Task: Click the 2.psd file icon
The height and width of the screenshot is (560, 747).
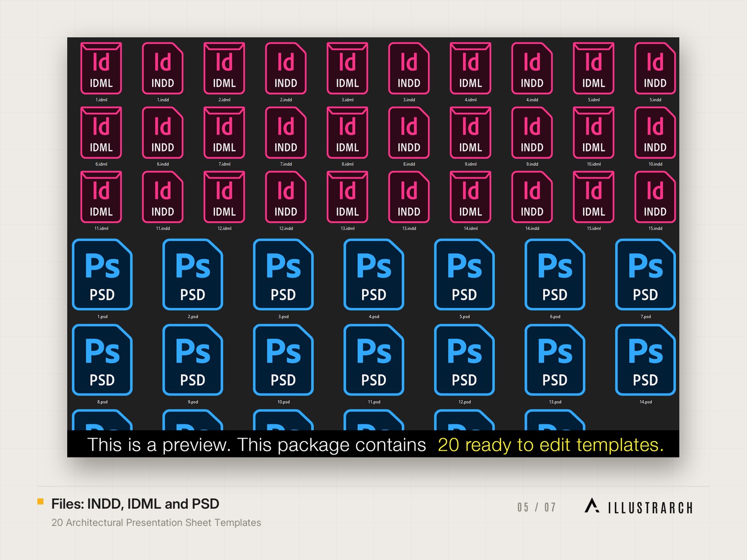Action: pyautogui.click(x=193, y=274)
